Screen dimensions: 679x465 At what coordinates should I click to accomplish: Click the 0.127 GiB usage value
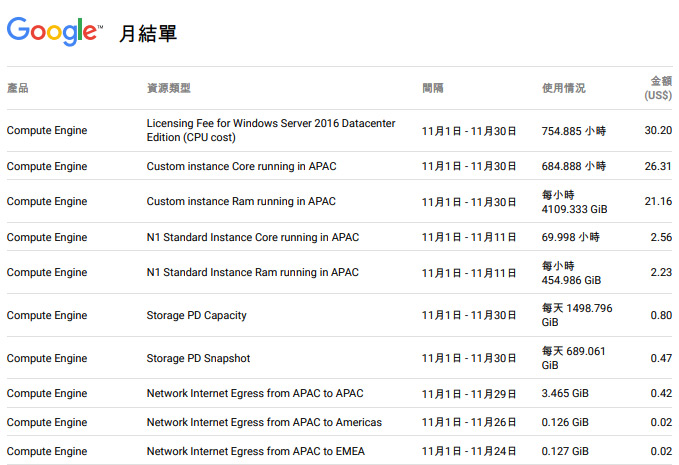coord(565,451)
